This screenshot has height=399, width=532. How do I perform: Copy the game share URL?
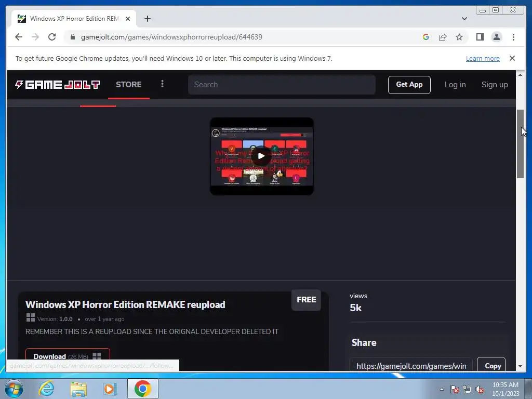point(491,366)
